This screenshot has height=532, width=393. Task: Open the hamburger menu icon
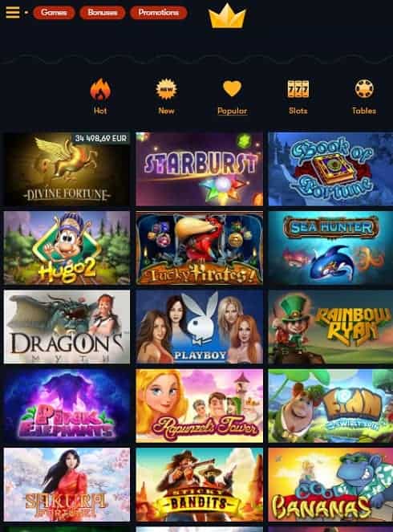tap(13, 13)
